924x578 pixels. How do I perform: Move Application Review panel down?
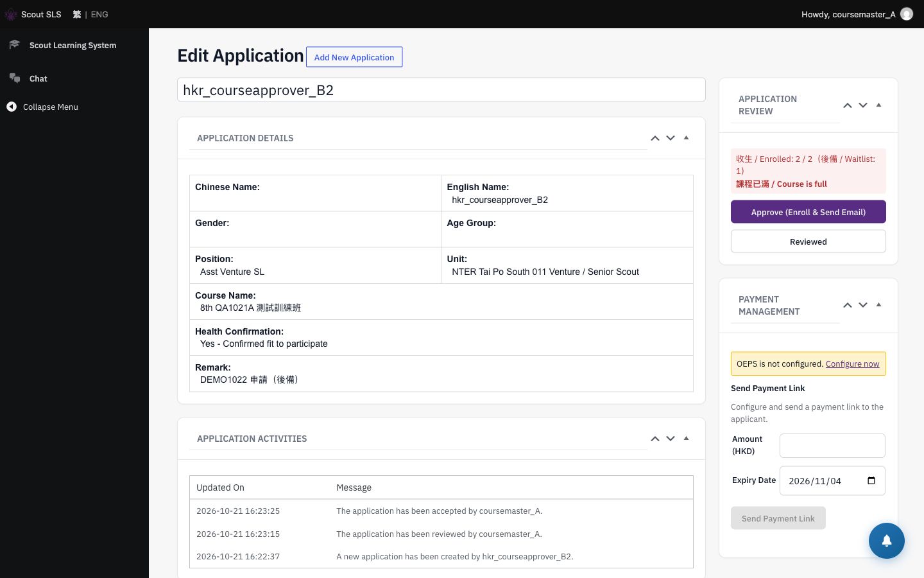(x=863, y=105)
